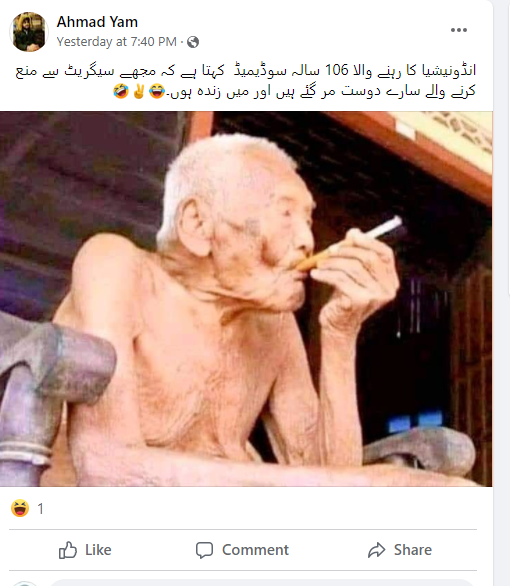The height and width of the screenshot is (586, 510).
Task: View reaction count showing 1
Action: (40, 509)
